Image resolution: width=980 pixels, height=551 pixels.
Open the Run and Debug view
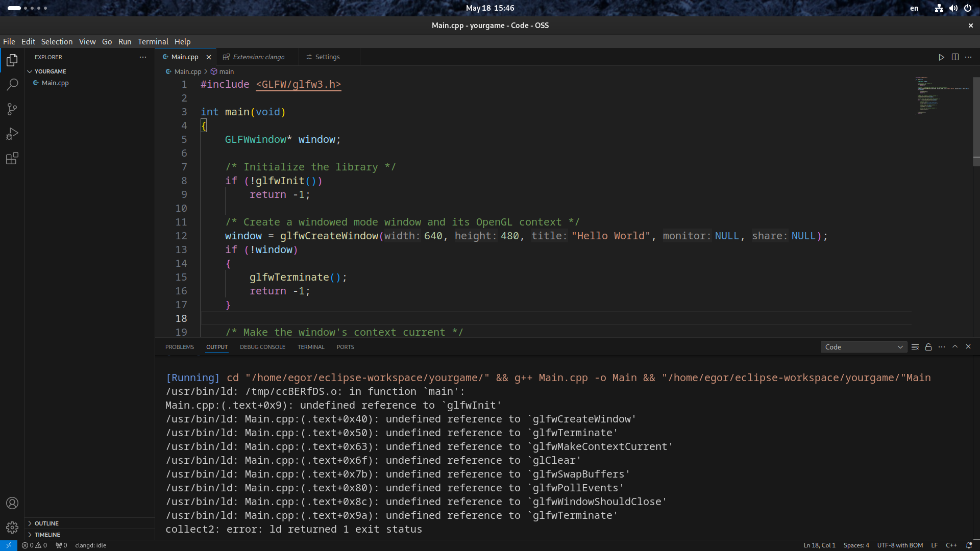[x=12, y=134]
